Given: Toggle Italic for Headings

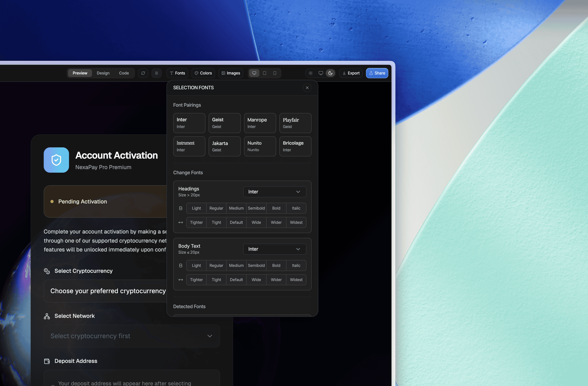Looking at the screenshot, I should click(296, 208).
